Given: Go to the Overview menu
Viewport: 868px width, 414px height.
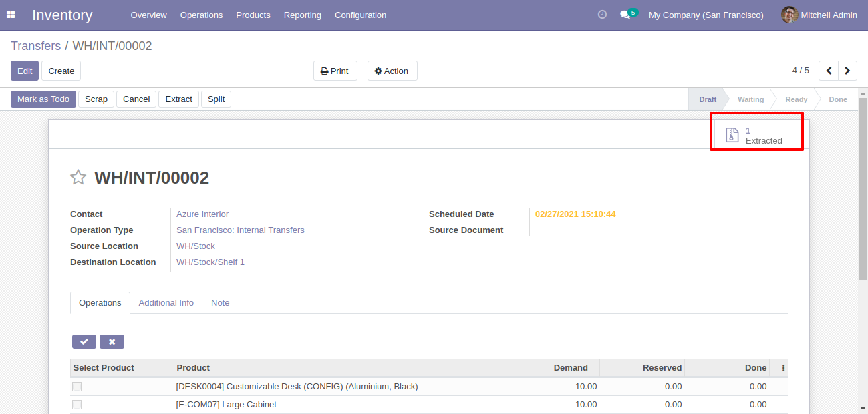Looking at the screenshot, I should (148, 15).
